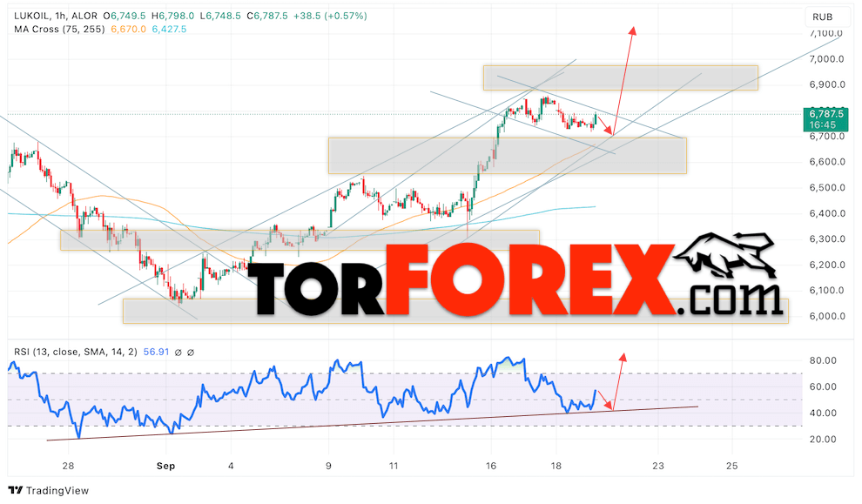The width and height of the screenshot is (862, 504).
Task: Click the 6,600.0 price axis label
Action: pos(827,162)
